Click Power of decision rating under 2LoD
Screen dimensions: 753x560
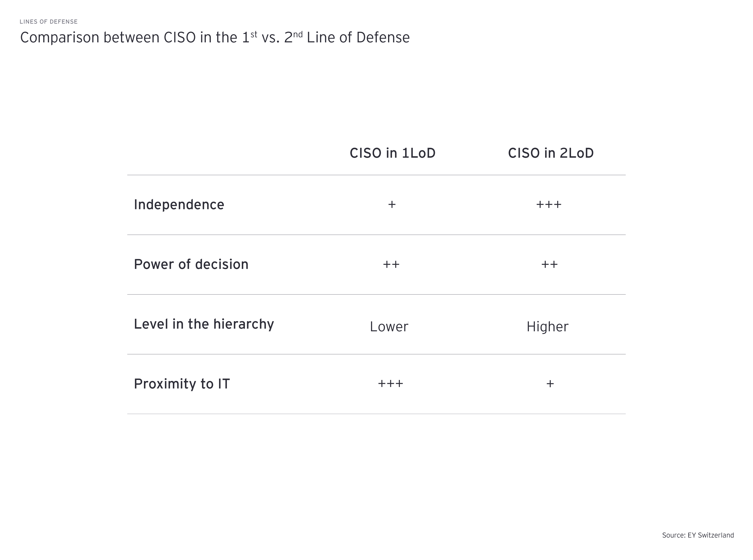coord(549,264)
